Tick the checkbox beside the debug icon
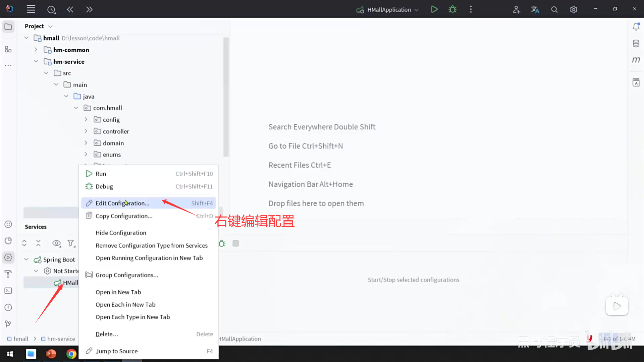The height and width of the screenshot is (362, 644). click(x=235, y=243)
